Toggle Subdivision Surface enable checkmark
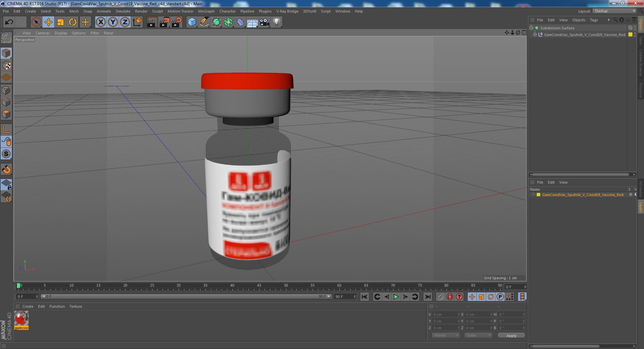Screen dimensions: 644x349 pyautogui.click(x=630, y=28)
